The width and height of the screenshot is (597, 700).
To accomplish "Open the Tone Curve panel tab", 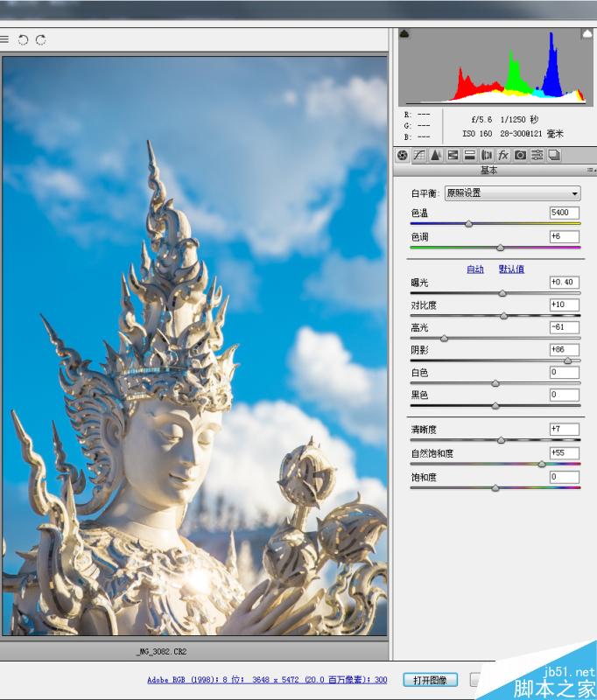I will [419, 156].
